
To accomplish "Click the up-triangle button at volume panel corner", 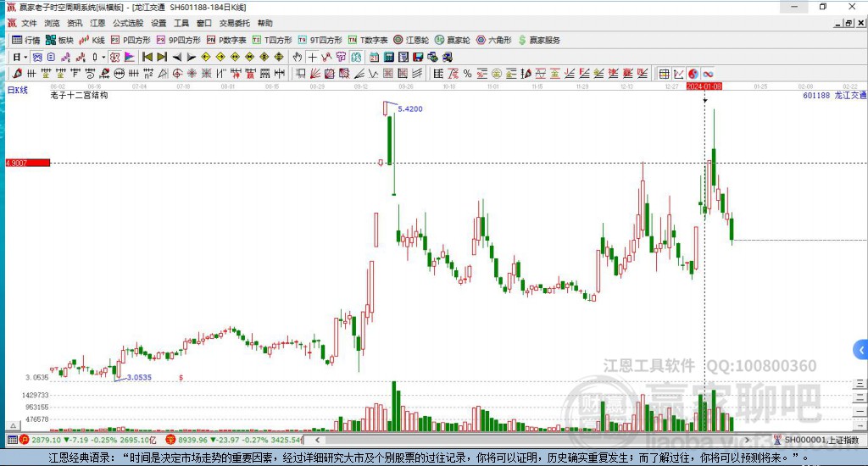I will 14,425.
